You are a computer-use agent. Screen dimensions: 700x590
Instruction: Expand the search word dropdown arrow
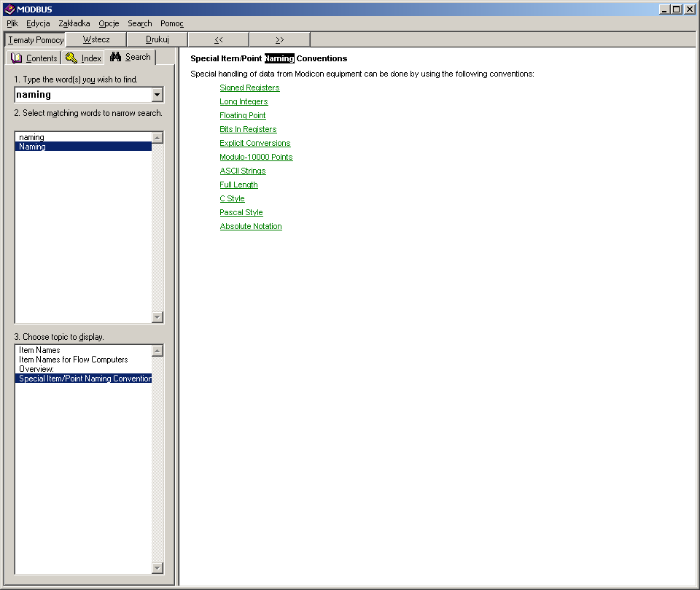tap(157, 95)
